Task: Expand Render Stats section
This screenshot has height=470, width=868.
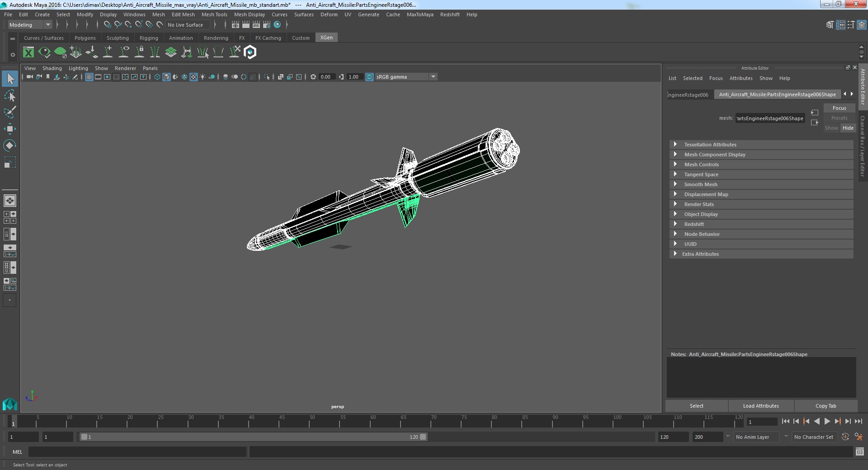Action: click(x=761, y=204)
